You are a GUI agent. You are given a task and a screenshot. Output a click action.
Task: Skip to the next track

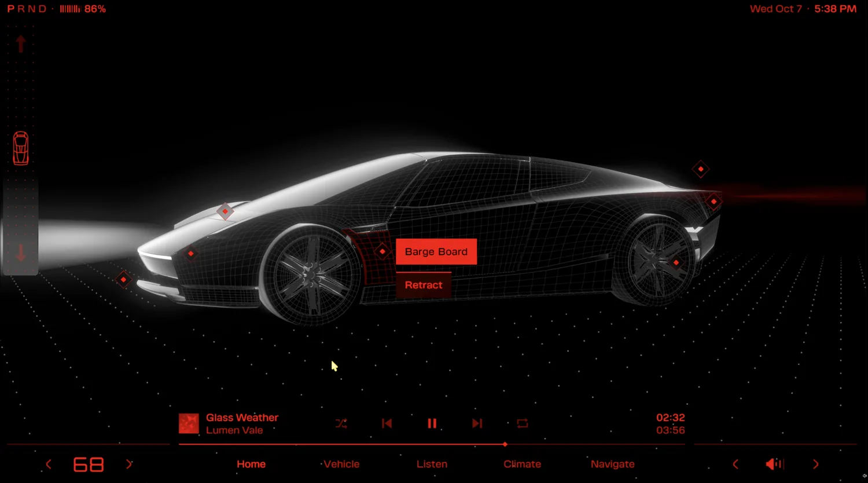coord(477,423)
